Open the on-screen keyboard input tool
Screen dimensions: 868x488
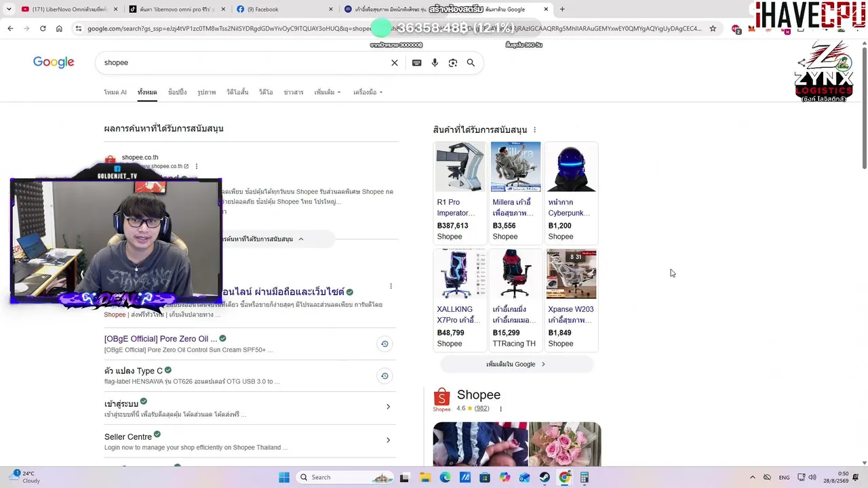[x=416, y=62]
